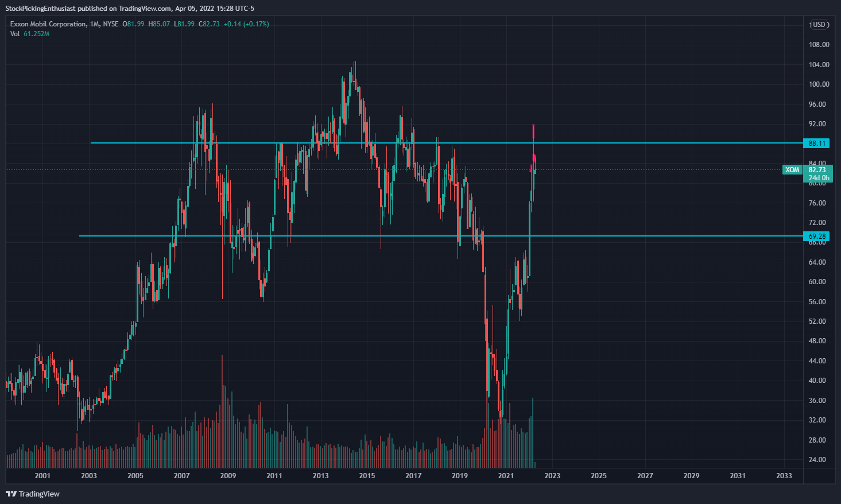Click the 2017 year label on time axis
Image resolution: width=841 pixels, height=504 pixels.
[413, 476]
